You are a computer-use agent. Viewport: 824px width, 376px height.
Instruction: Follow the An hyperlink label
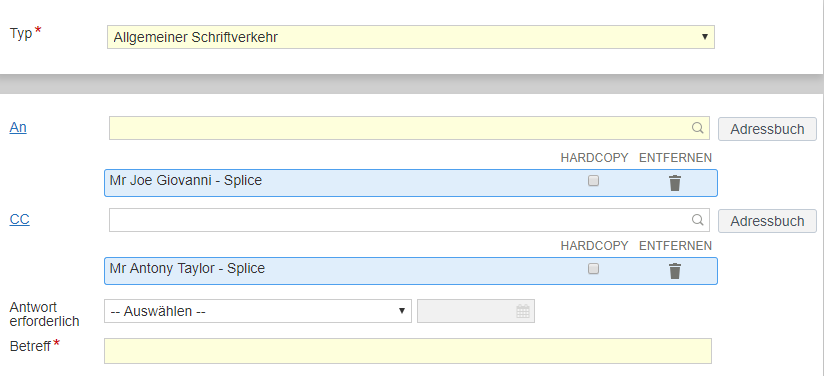pos(18,128)
